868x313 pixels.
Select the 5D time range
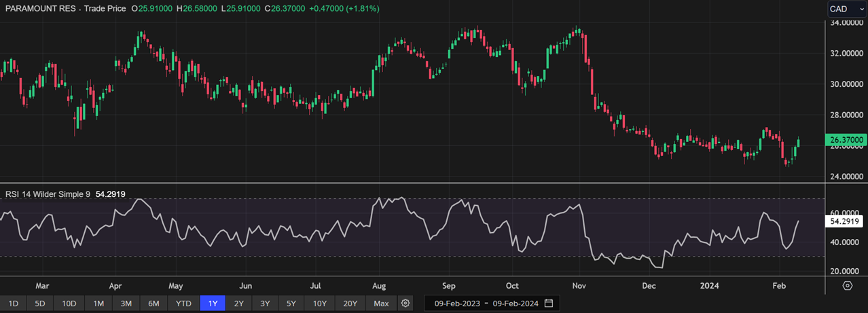(41, 303)
